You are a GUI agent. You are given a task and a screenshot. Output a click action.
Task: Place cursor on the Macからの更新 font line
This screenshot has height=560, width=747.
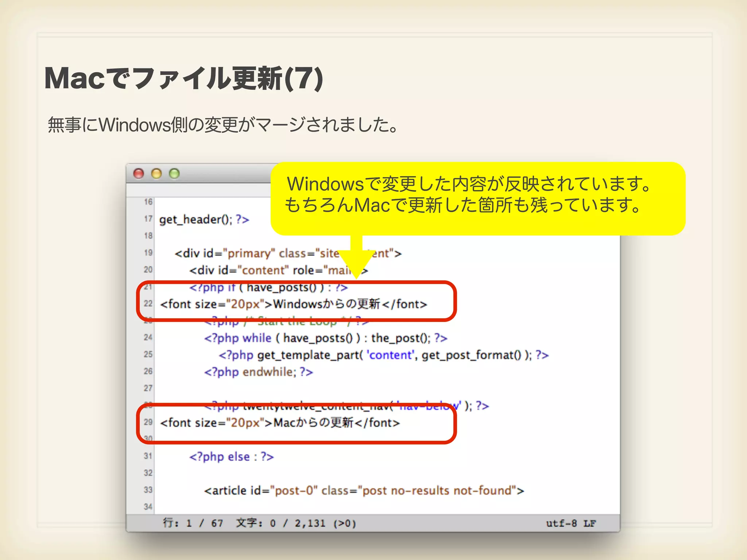click(280, 423)
